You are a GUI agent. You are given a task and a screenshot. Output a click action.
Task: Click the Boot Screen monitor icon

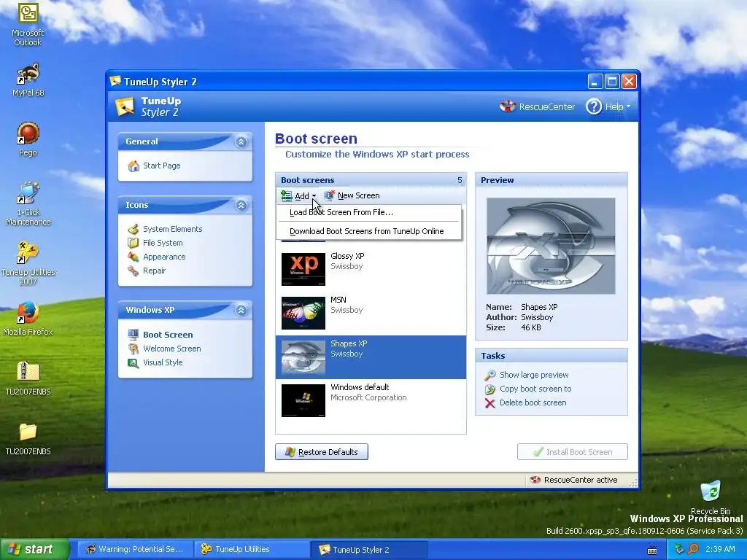[133, 335]
